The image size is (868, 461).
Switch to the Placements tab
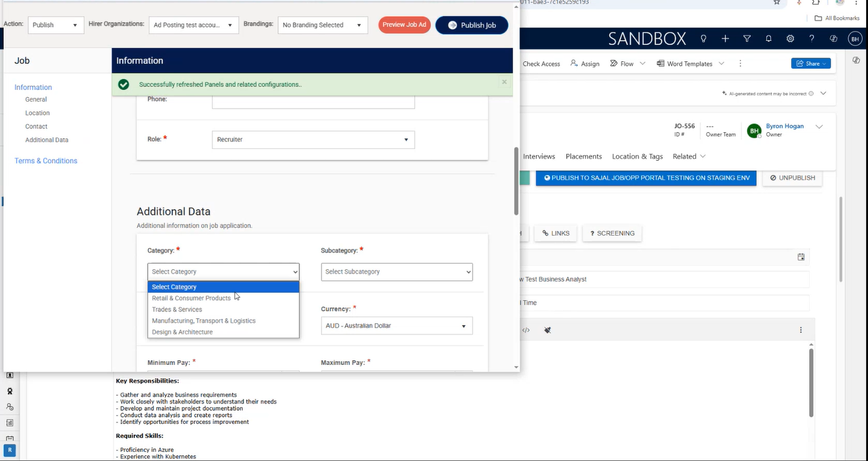(x=584, y=156)
